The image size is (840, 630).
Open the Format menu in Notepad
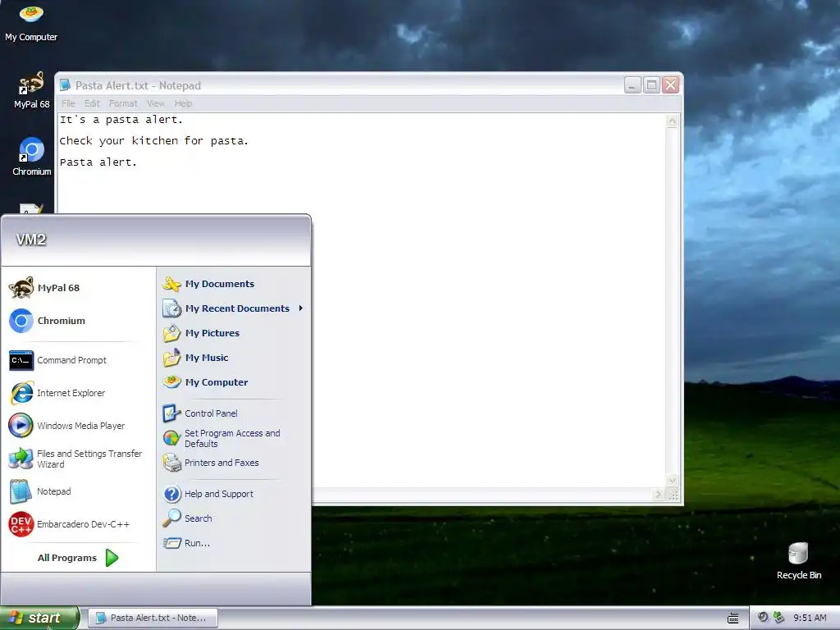pos(123,103)
